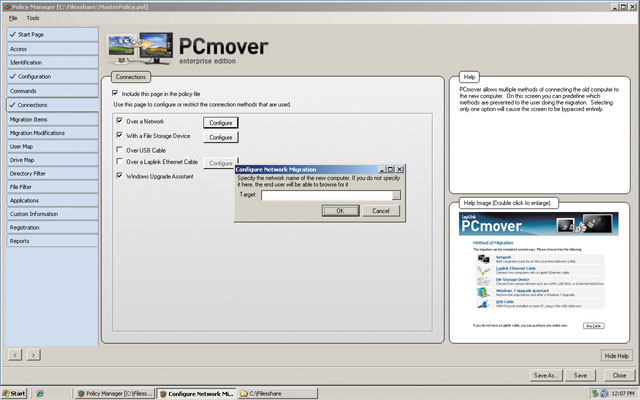The image size is (640, 400).
Task: Click the system tray clock
Action: [623, 393]
